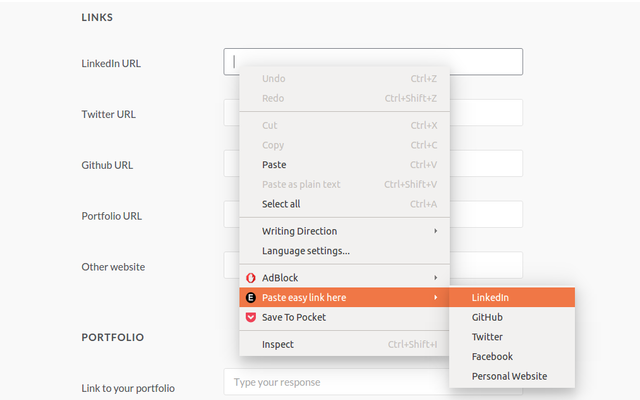Pick GitHub from the easy link submenu
This screenshot has height=400, width=640.
point(512,317)
